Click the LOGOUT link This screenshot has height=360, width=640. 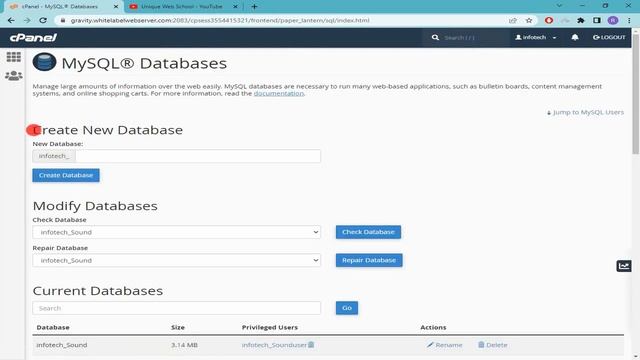tap(609, 38)
